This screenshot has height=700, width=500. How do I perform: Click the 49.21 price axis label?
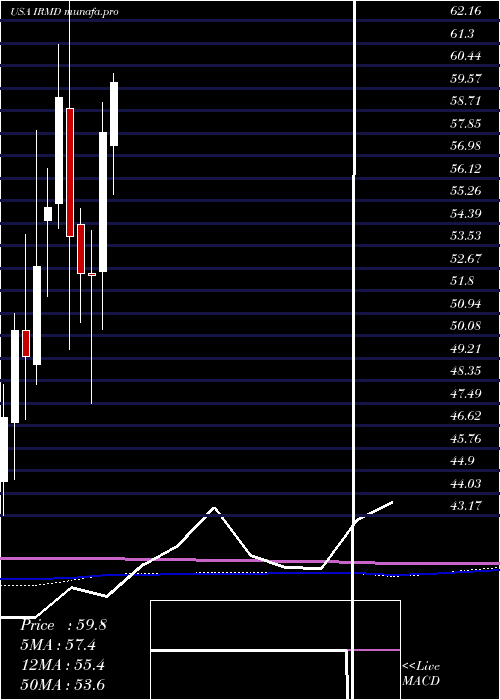click(466, 348)
